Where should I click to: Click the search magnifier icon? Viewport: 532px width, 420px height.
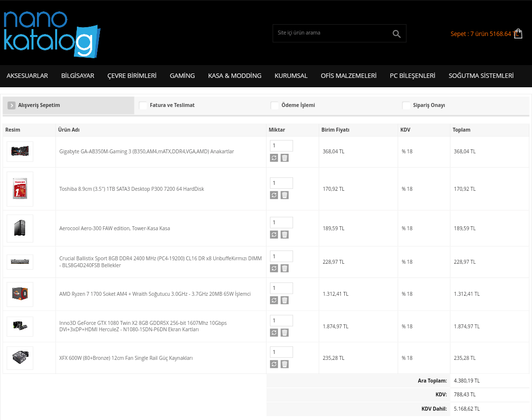click(396, 34)
